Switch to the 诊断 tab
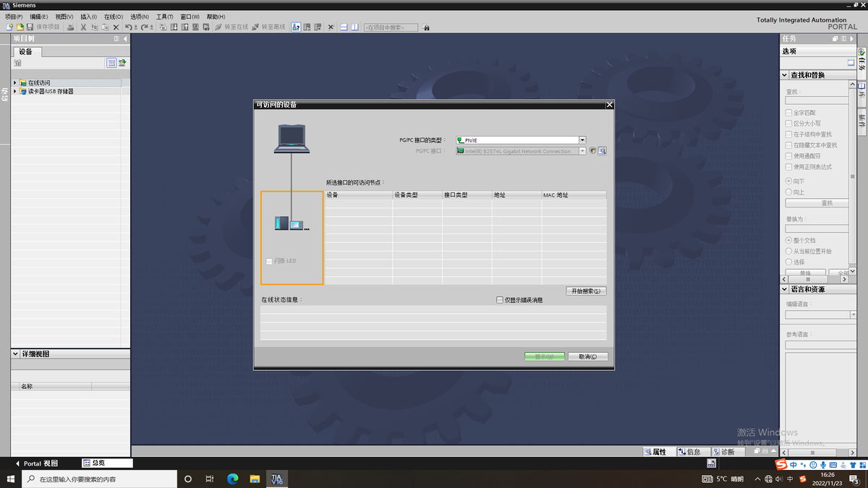 (x=723, y=452)
